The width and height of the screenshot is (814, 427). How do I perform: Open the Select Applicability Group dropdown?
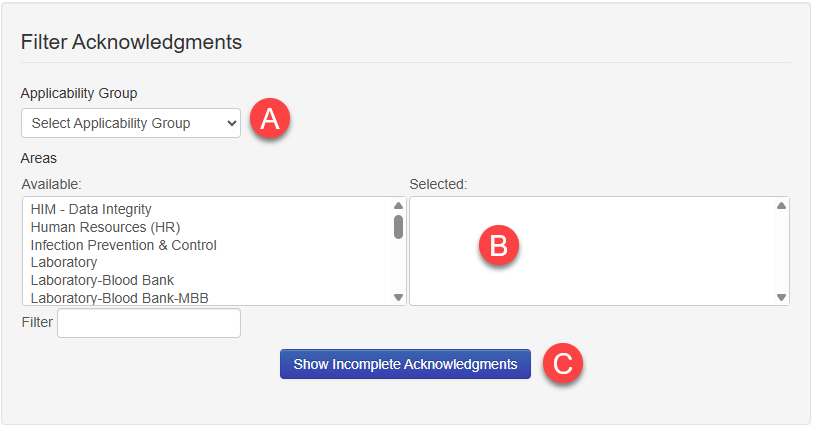point(131,123)
